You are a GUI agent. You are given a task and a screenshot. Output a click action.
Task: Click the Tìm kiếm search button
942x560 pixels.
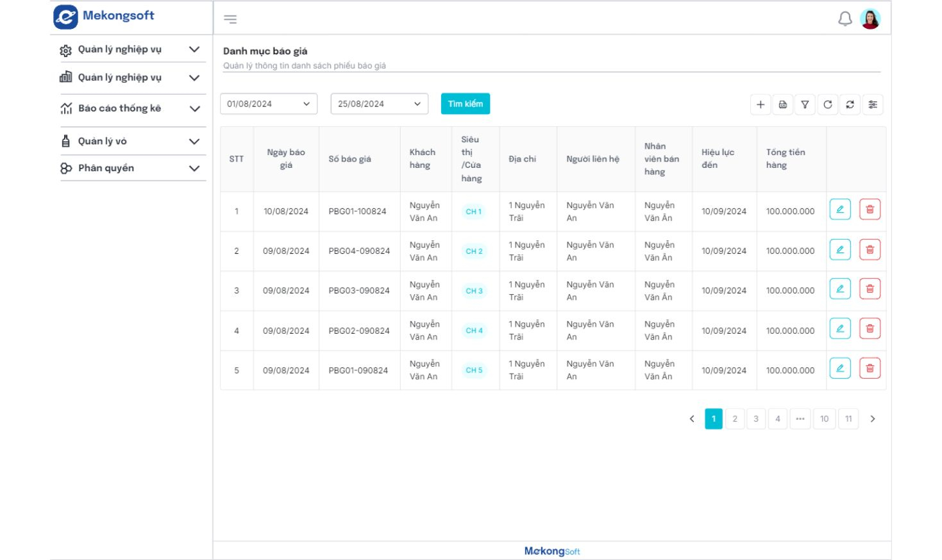coord(466,104)
